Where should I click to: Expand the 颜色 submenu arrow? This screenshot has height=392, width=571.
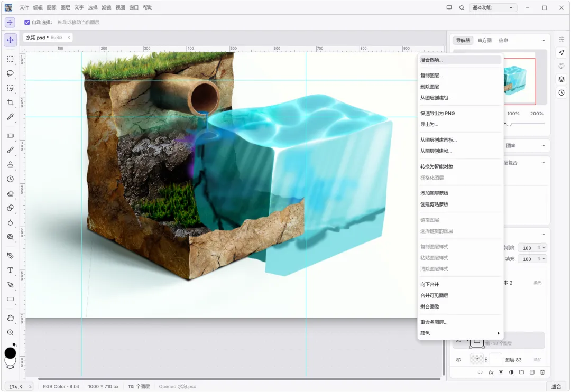pos(498,333)
